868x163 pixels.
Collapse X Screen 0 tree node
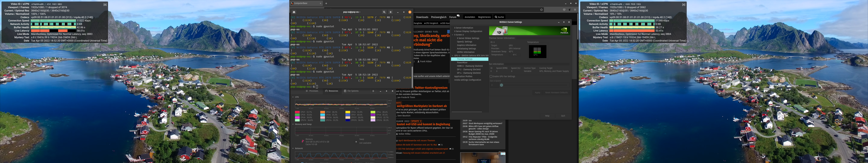click(453, 35)
